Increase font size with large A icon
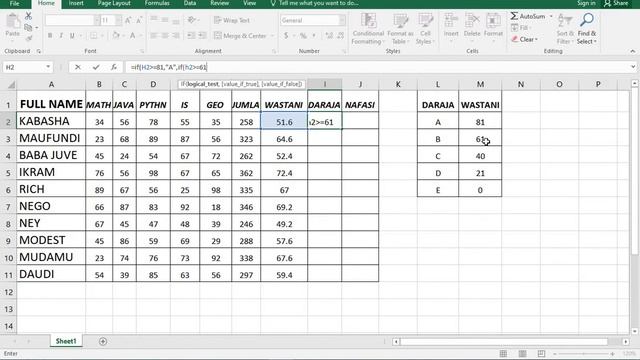 (x=128, y=20)
